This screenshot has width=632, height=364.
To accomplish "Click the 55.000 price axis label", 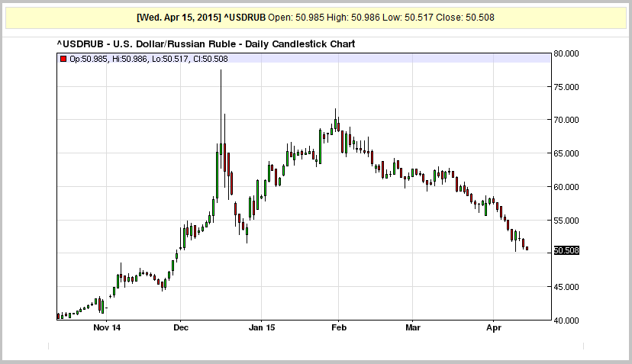I will tap(566, 221).
